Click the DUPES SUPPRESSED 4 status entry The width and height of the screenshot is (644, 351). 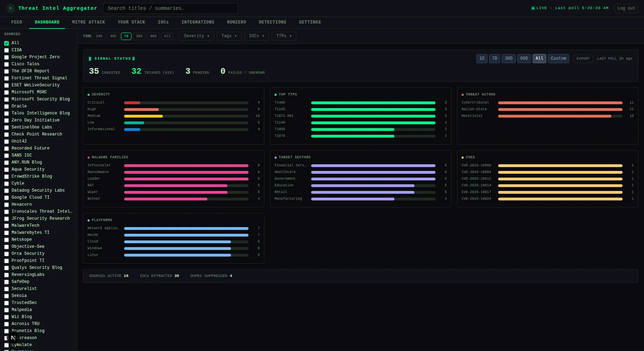[x=211, y=276]
